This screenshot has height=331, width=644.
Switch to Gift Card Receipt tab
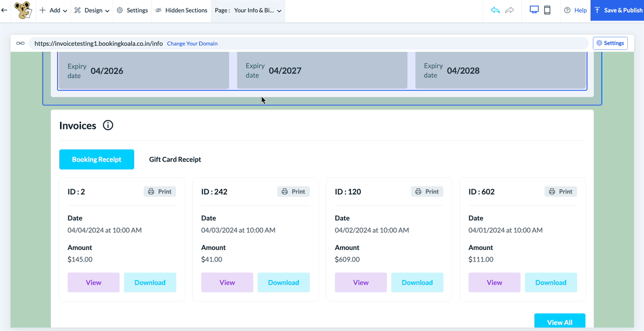click(175, 159)
